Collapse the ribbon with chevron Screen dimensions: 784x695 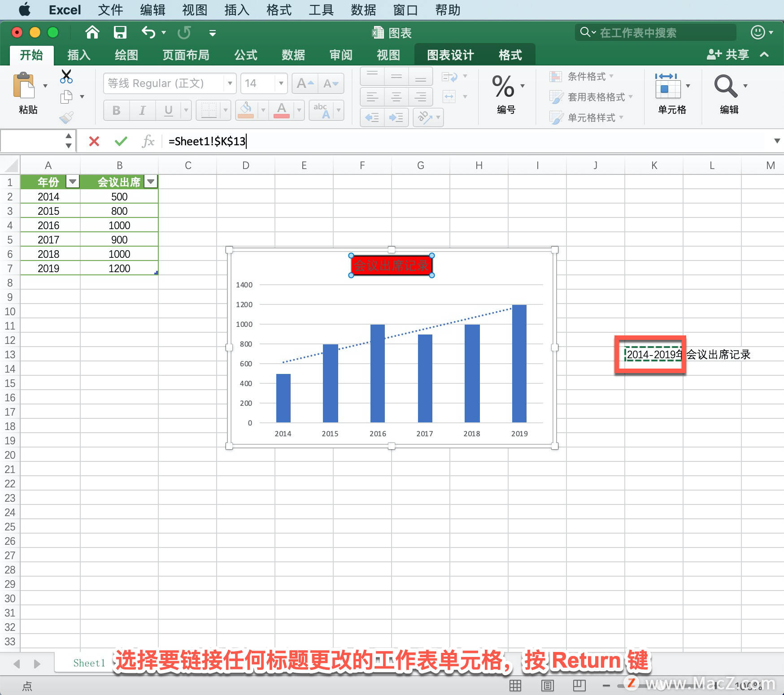pos(764,55)
